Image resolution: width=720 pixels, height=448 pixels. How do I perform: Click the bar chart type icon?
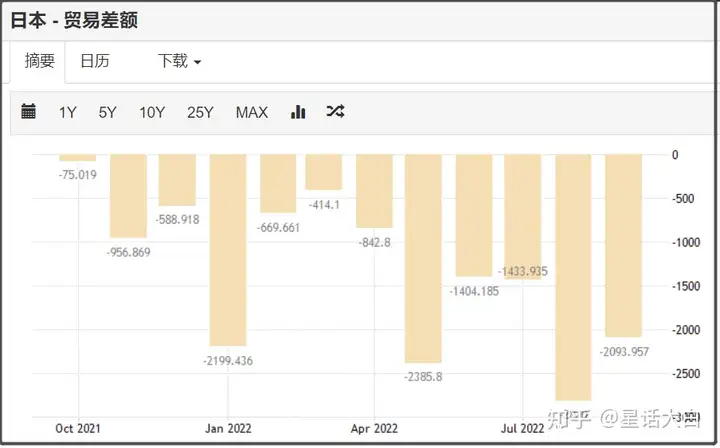298,112
